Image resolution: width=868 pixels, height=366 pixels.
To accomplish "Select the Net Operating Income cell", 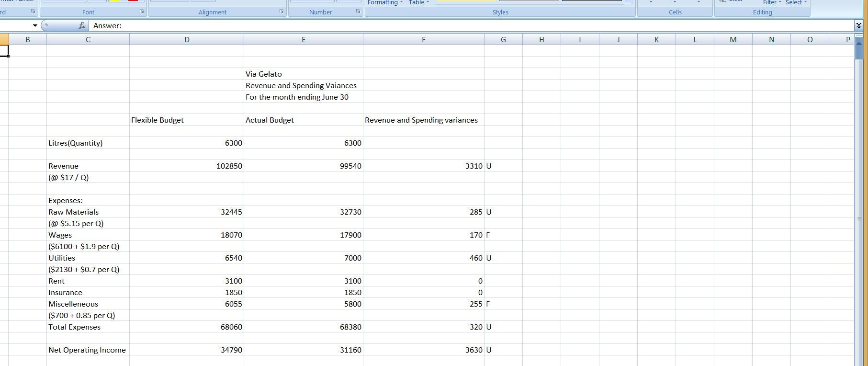I will 88,350.
